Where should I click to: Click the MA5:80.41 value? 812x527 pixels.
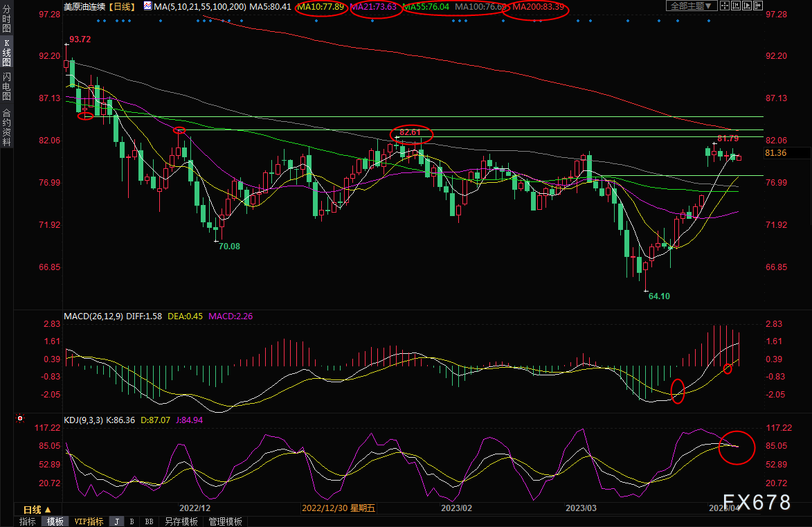tap(271, 7)
